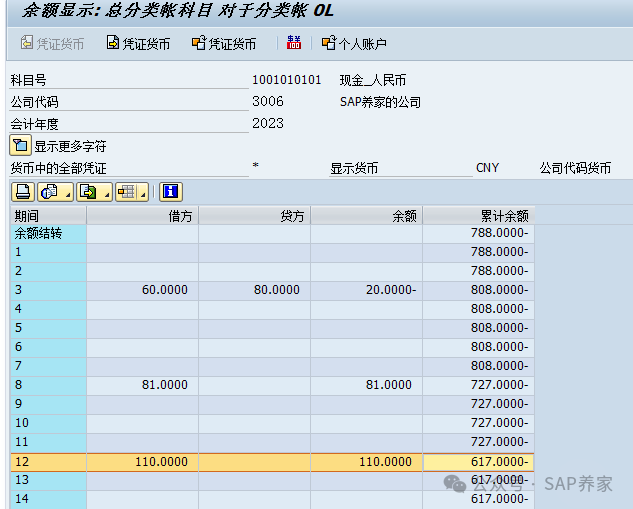The height and width of the screenshot is (509, 633).
Task: Click fiscal year value 2023
Action: (268, 123)
